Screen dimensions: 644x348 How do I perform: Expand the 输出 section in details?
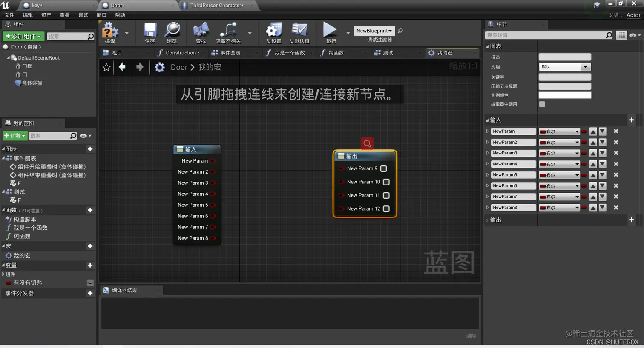point(487,220)
